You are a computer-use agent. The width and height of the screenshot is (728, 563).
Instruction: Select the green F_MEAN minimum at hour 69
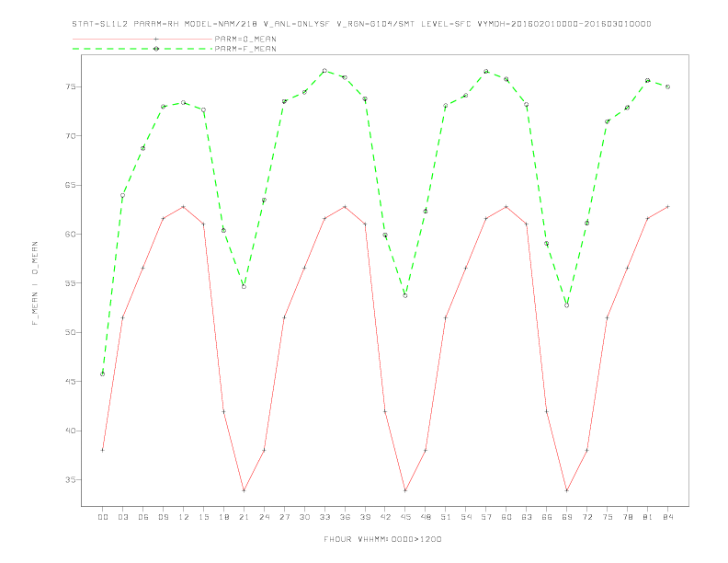567,305
